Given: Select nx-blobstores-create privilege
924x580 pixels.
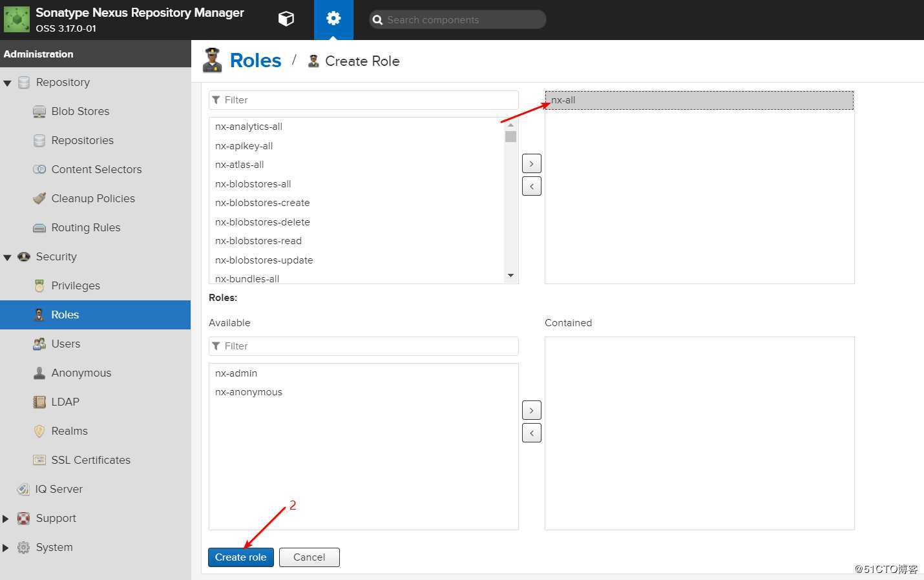Looking at the screenshot, I should (x=262, y=203).
